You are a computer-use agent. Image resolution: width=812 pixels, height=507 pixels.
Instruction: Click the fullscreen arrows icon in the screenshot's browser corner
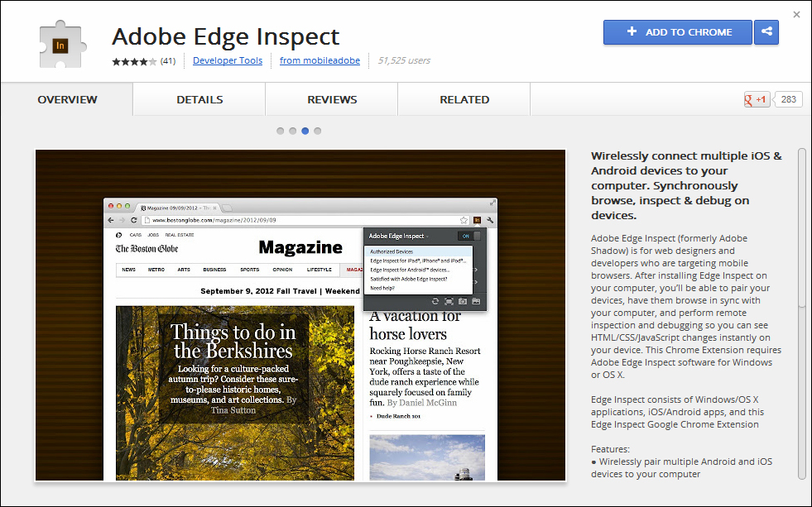point(492,203)
